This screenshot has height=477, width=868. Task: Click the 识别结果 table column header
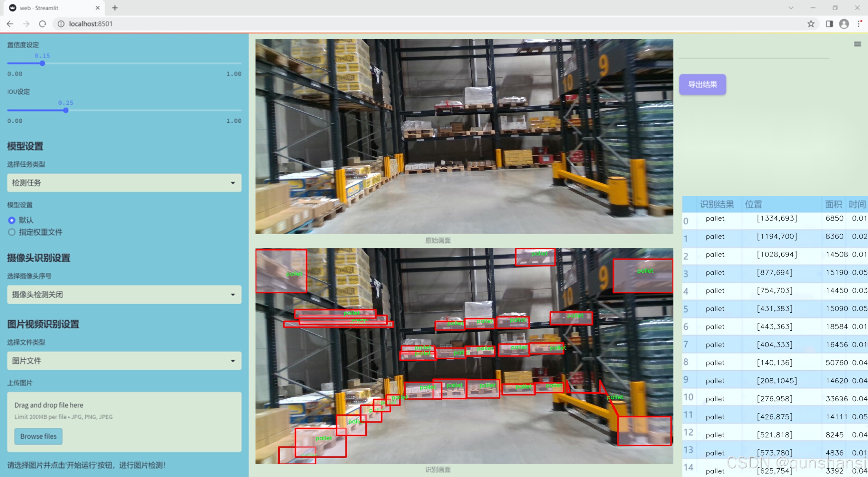click(716, 204)
